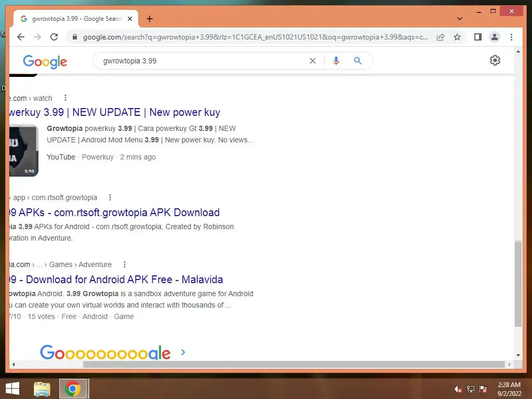Click the app › com.rtsoft.growtopia breadcrumb

(54, 197)
